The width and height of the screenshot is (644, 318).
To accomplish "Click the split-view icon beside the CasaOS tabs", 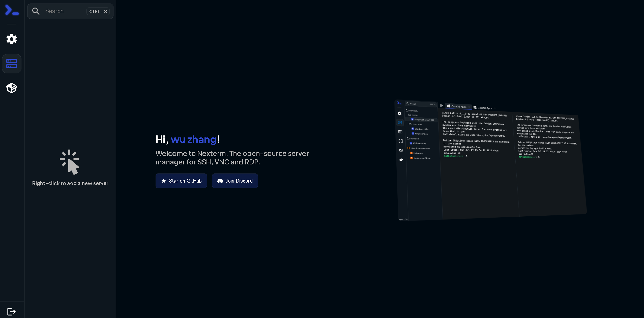I will point(441,105).
